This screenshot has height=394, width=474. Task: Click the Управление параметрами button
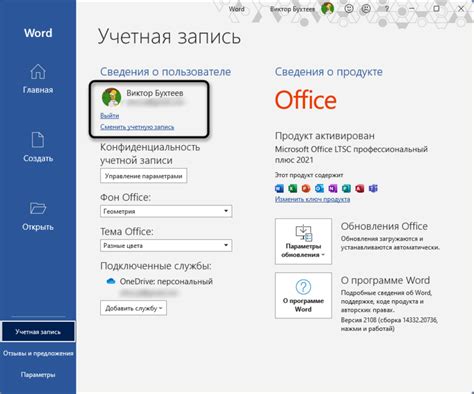coord(143,176)
